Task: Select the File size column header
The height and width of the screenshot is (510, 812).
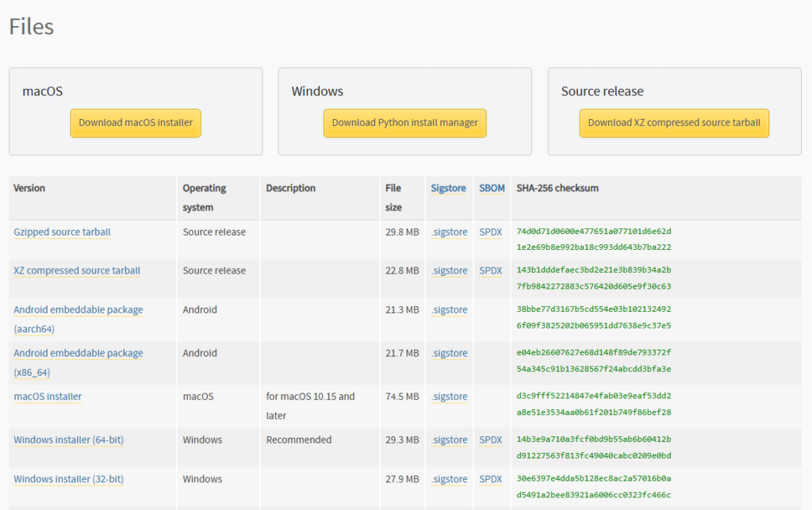Action: pyautogui.click(x=393, y=197)
